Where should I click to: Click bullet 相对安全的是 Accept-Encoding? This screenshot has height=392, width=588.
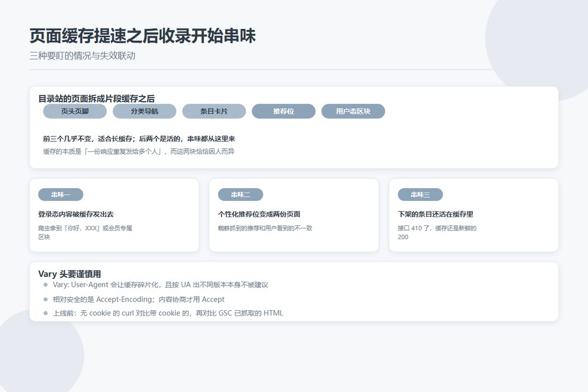click(x=138, y=299)
